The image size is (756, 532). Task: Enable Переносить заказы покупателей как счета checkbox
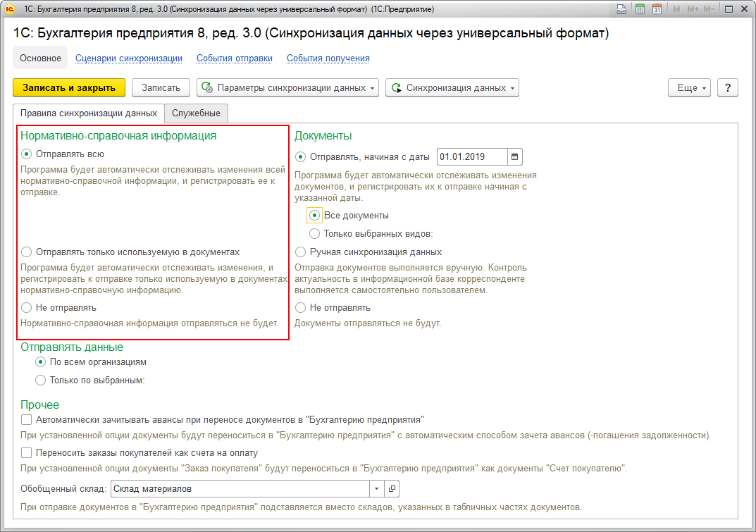[26, 452]
